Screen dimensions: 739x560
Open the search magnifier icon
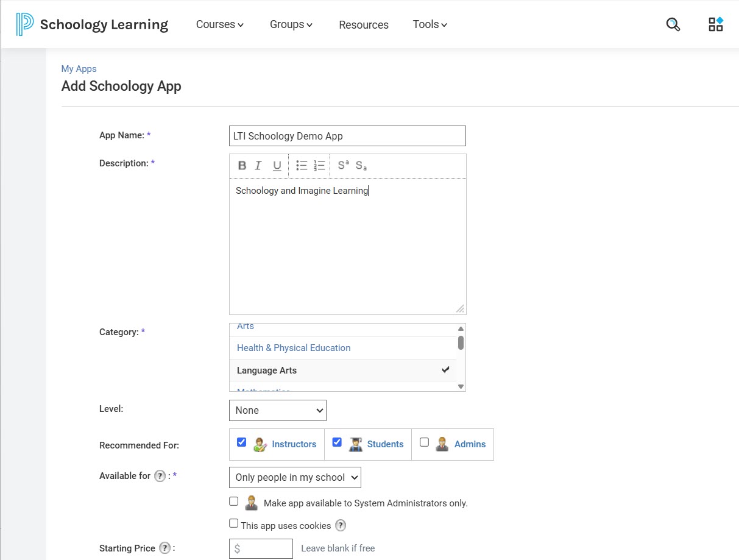point(673,24)
